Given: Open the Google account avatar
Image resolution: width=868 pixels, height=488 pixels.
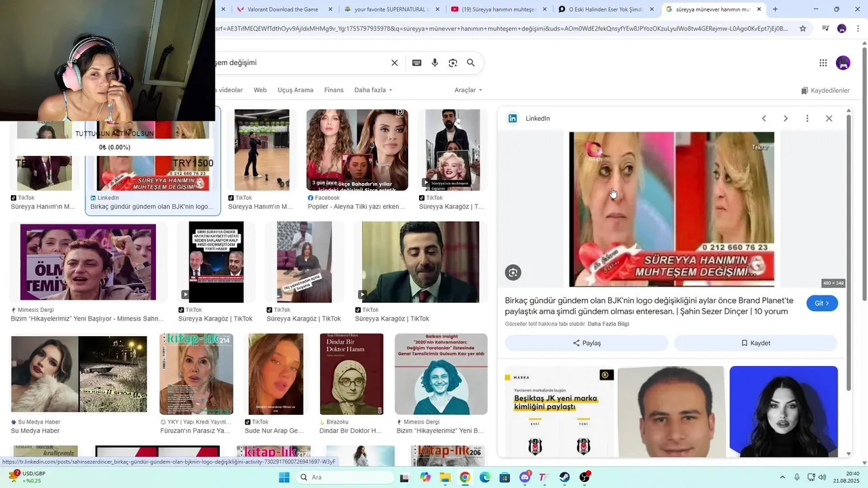Looking at the screenshot, I should pyautogui.click(x=844, y=63).
